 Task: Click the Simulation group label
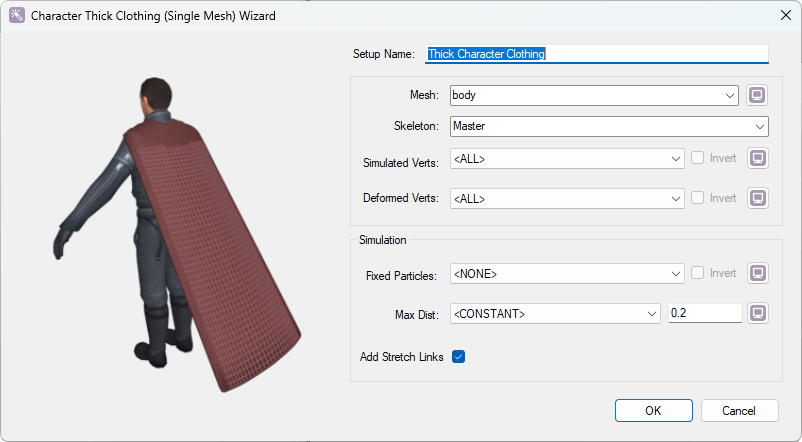click(x=383, y=240)
